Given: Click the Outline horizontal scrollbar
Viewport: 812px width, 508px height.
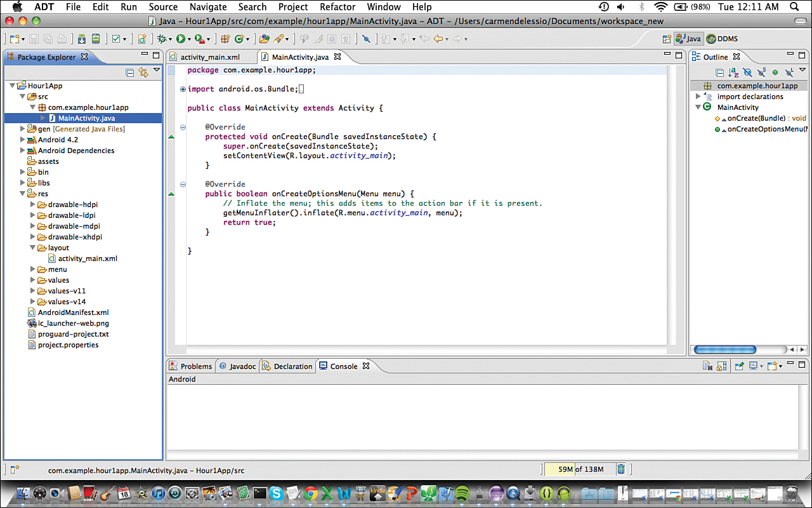Looking at the screenshot, I should pyautogui.click(x=724, y=349).
